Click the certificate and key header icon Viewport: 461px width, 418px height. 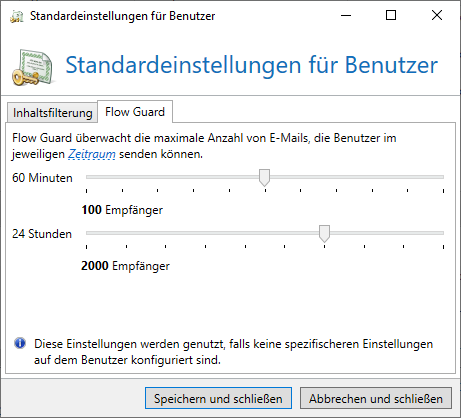tap(33, 67)
